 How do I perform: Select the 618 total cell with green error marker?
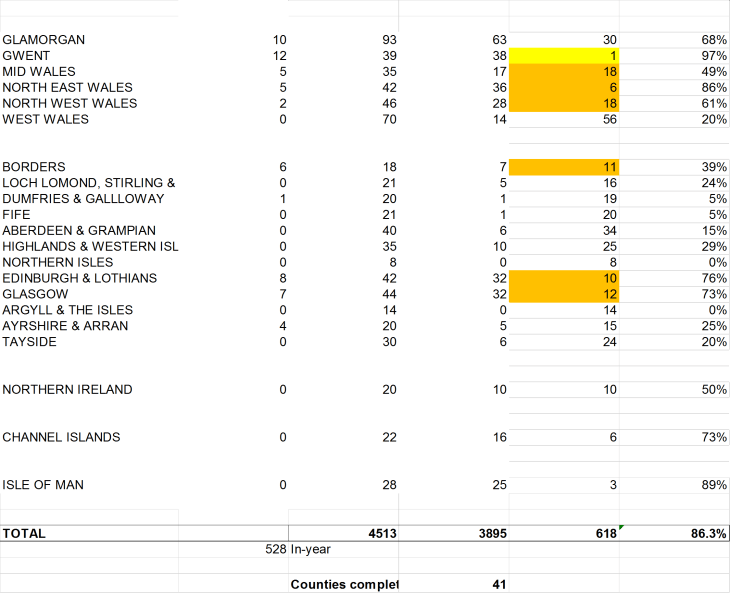tap(564, 534)
